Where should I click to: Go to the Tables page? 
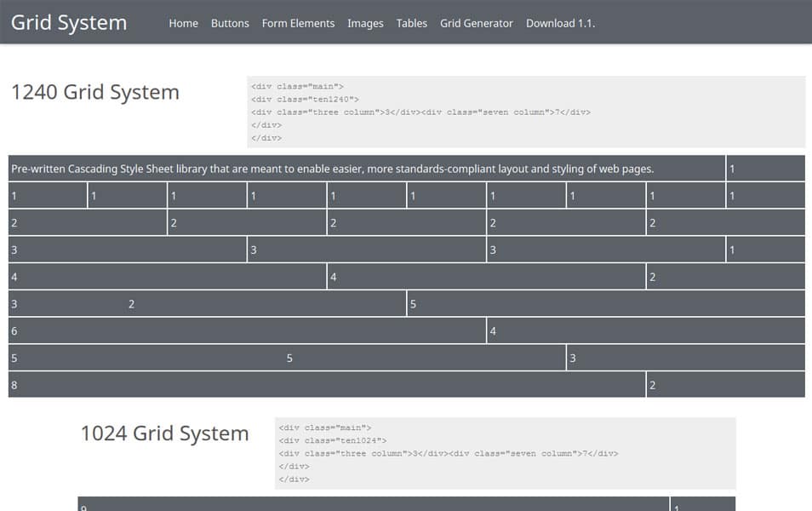coord(412,23)
